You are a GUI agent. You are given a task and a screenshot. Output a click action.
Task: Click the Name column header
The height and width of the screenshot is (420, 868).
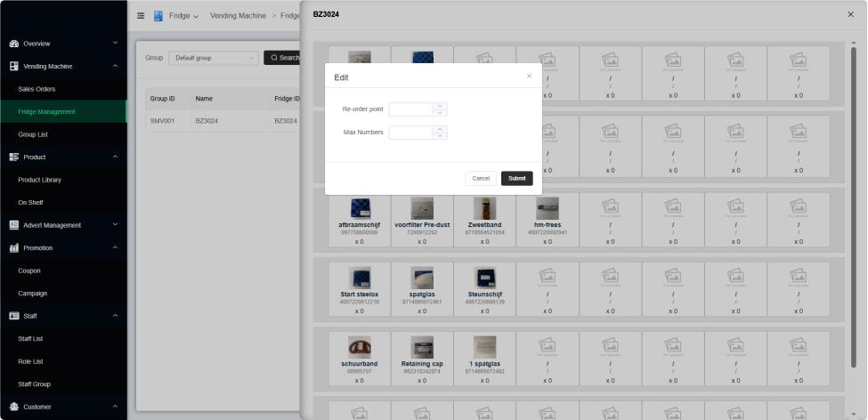click(x=204, y=99)
